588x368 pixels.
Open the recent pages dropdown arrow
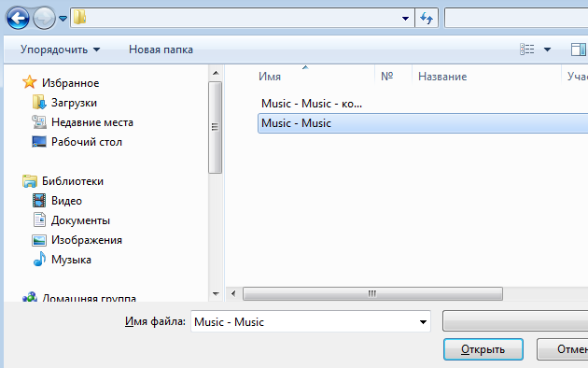click(x=63, y=18)
